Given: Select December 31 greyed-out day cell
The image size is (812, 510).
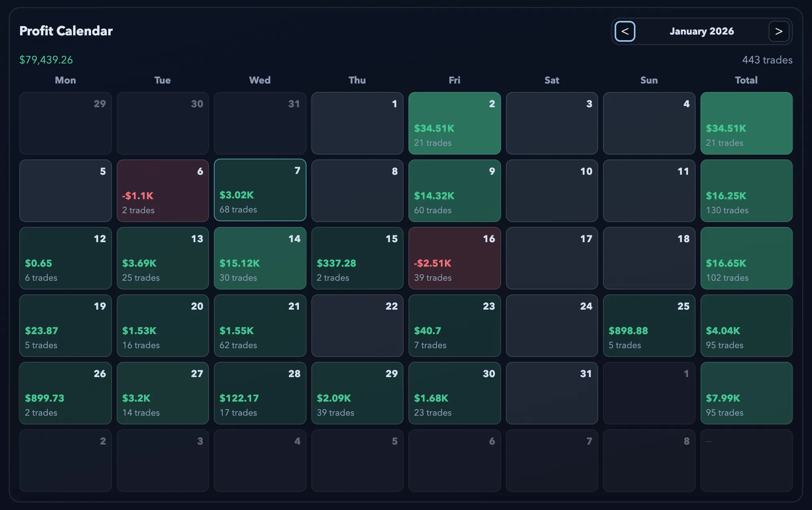Looking at the screenshot, I should pyautogui.click(x=260, y=123).
